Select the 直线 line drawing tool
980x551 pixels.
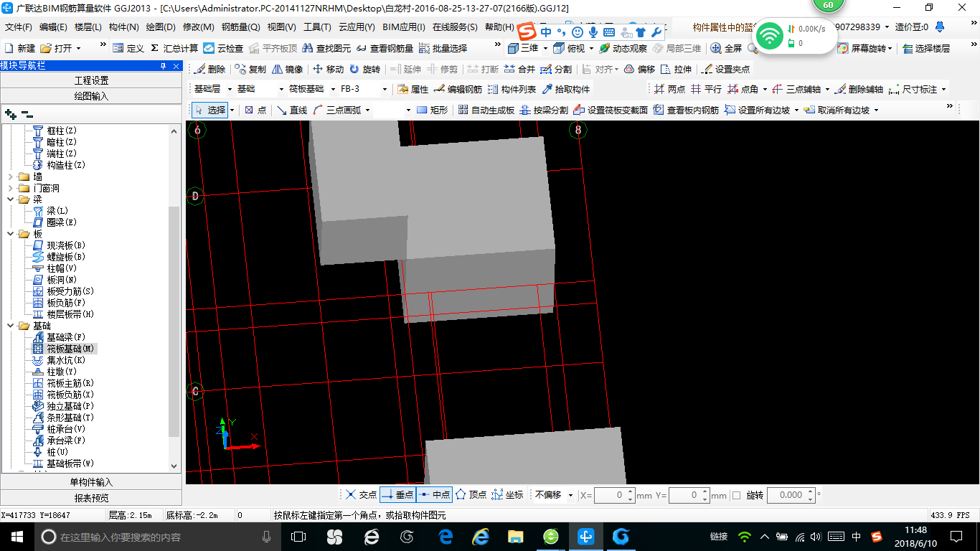tap(291, 110)
